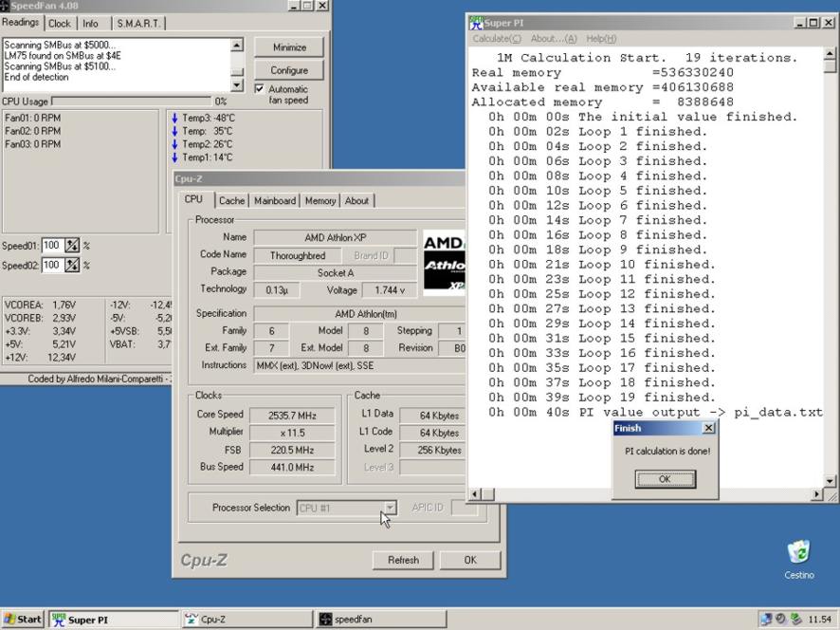Click the 'PI value output -> pi_data.txt' line

(655, 413)
